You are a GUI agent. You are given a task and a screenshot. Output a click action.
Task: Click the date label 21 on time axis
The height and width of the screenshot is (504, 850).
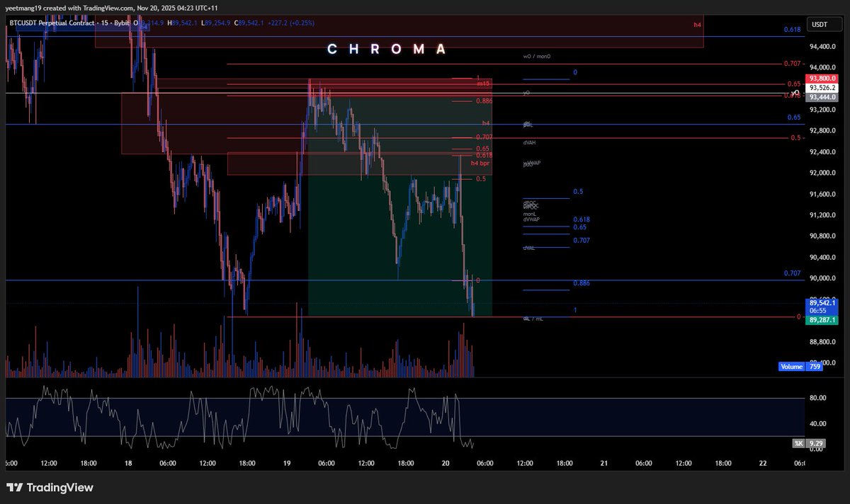click(604, 464)
